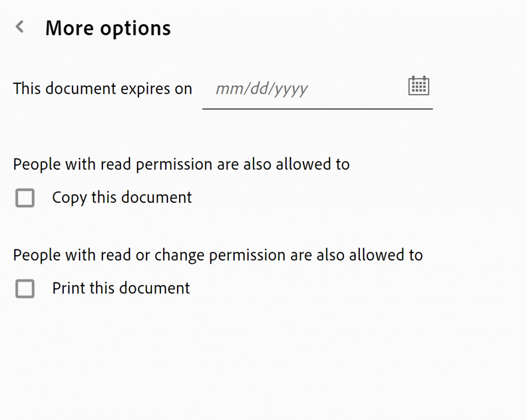
Task: Click the square box beside Copy
Action: coord(25,198)
